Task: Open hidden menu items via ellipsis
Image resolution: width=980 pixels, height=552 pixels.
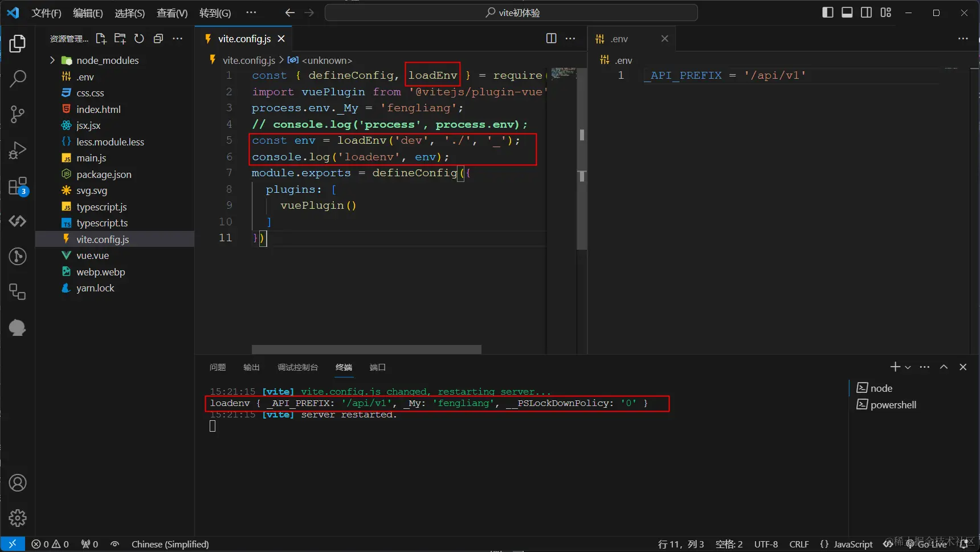Action: click(x=251, y=13)
